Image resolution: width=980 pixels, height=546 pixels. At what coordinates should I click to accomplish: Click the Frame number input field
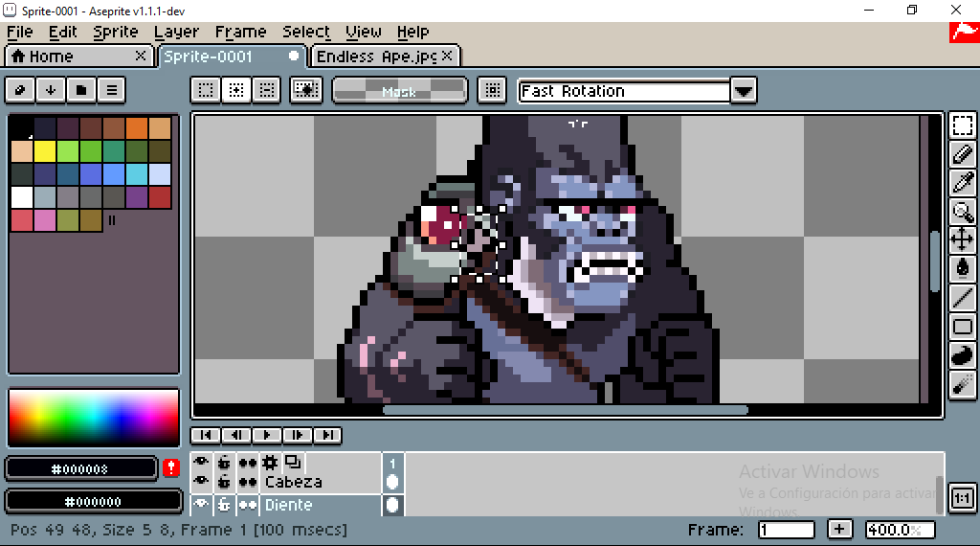(x=787, y=530)
